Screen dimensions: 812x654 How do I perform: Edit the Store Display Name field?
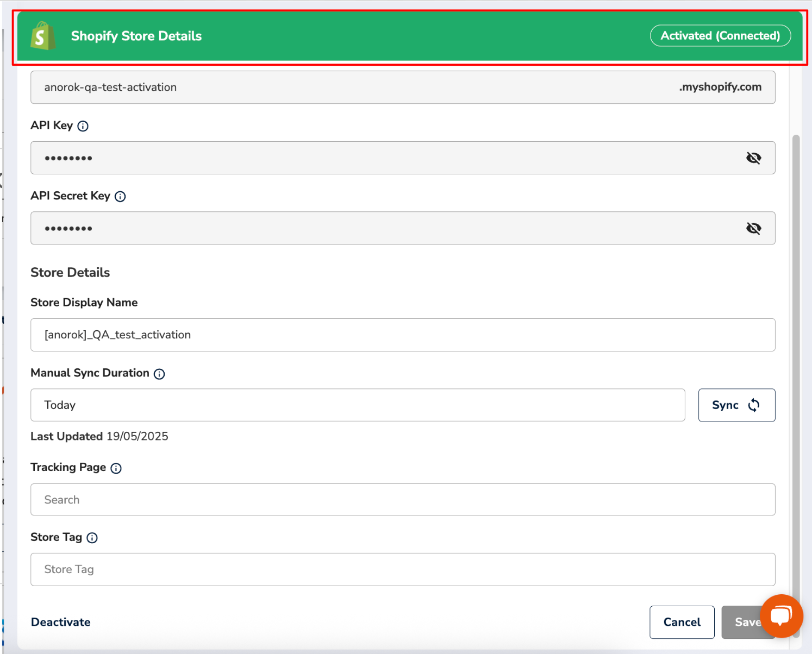(x=403, y=335)
